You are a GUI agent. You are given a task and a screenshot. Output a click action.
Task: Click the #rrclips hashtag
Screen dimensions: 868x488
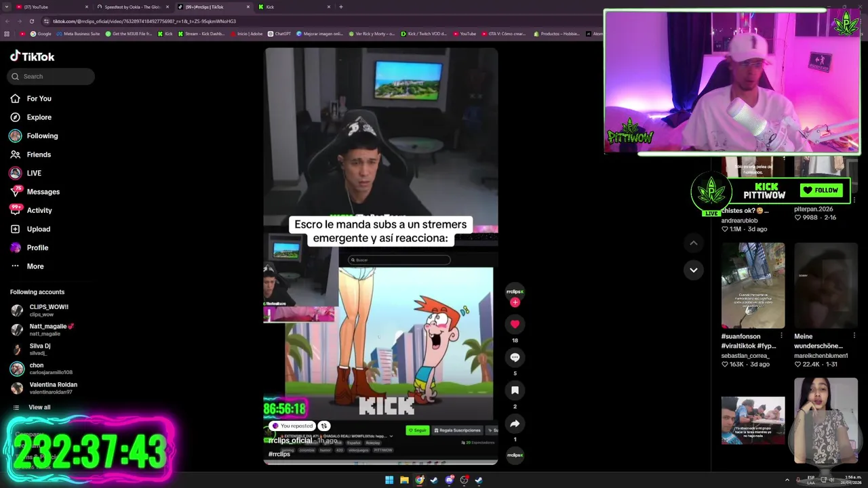pyautogui.click(x=279, y=454)
